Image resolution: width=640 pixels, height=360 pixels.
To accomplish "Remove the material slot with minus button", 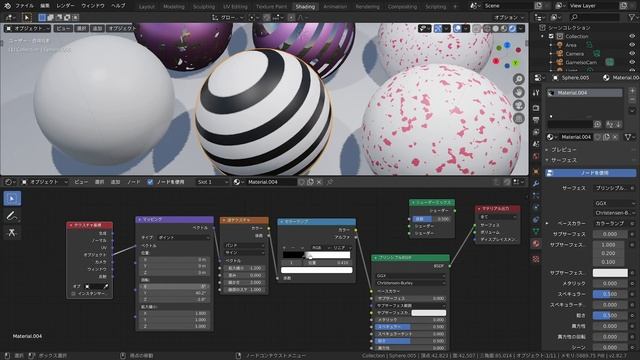I will point(632,100).
